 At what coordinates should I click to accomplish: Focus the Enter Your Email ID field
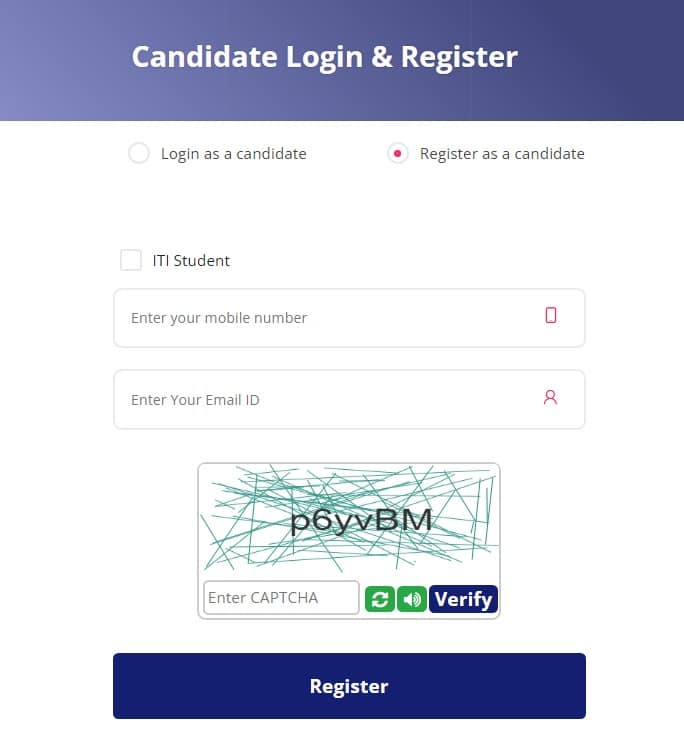coord(349,399)
